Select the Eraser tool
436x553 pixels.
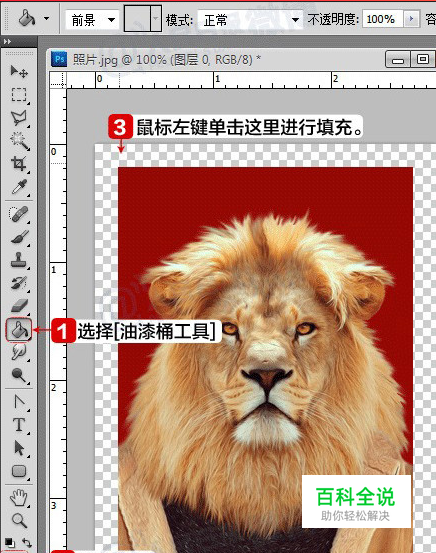(x=19, y=306)
